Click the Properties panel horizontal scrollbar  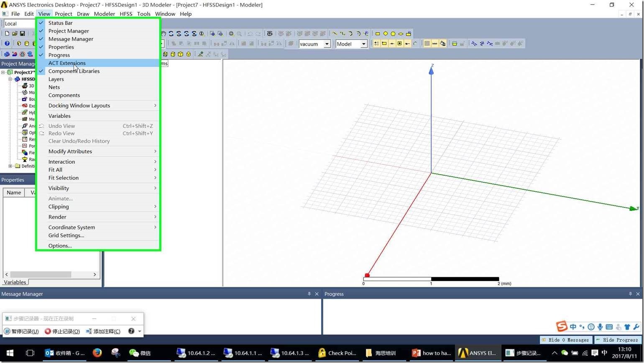tap(51, 274)
